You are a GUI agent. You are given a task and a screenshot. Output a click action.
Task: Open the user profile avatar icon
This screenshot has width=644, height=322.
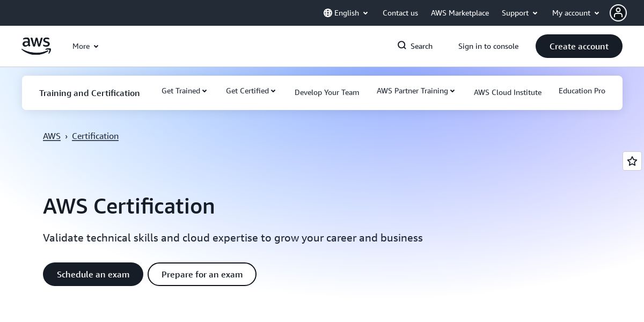618,13
